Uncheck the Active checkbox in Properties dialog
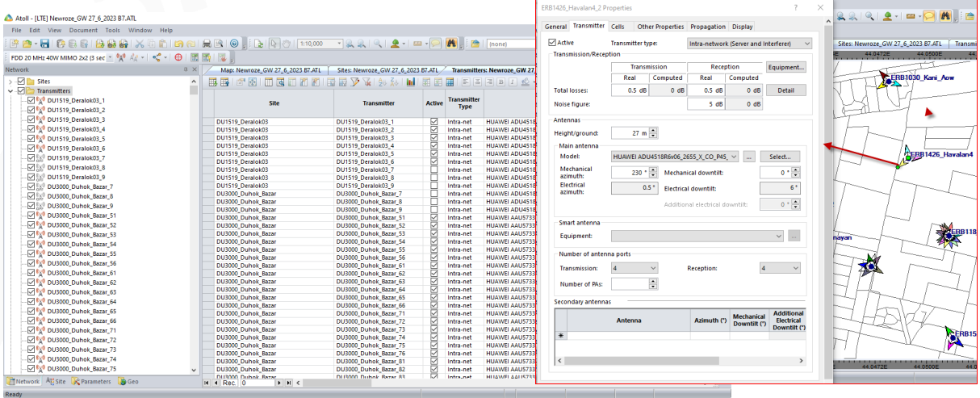This screenshot has height=398, width=980. coord(552,43)
